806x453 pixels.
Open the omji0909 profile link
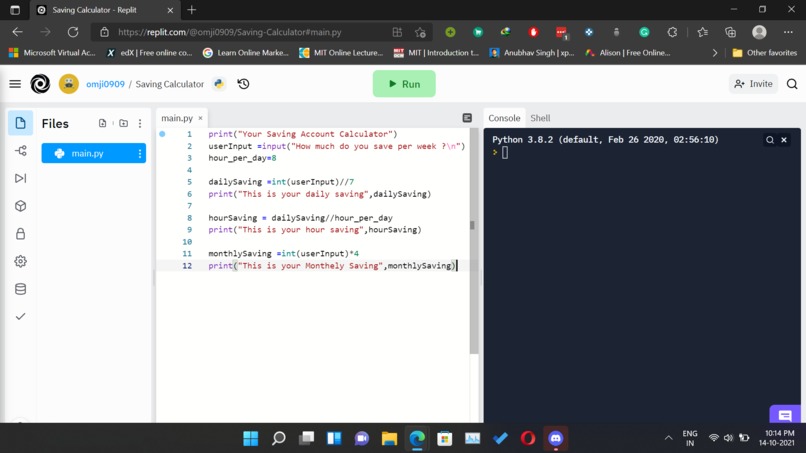click(105, 84)
